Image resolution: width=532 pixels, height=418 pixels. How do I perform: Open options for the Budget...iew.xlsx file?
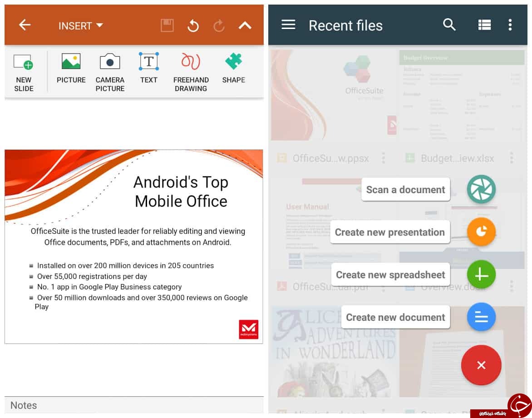tap(511, 158)
